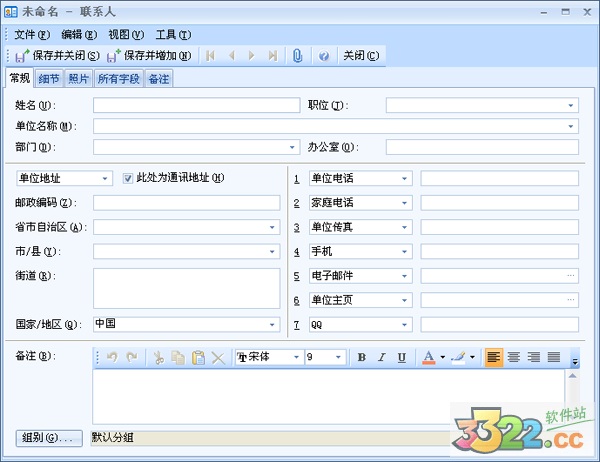Screen dimensions: 600x462
Task: Open the 省市自治区 dropdown
Action: pyautogui.click(x=272, y=227)
